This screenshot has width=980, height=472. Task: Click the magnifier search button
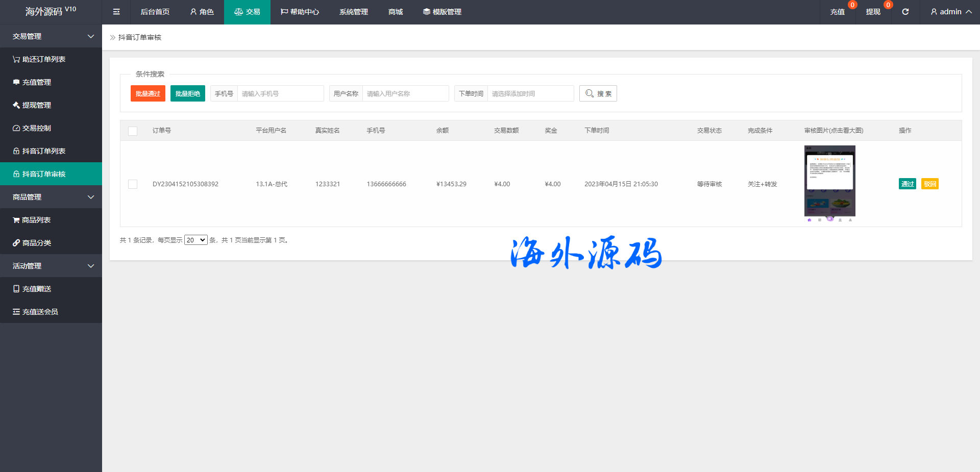tap(598, 93)
